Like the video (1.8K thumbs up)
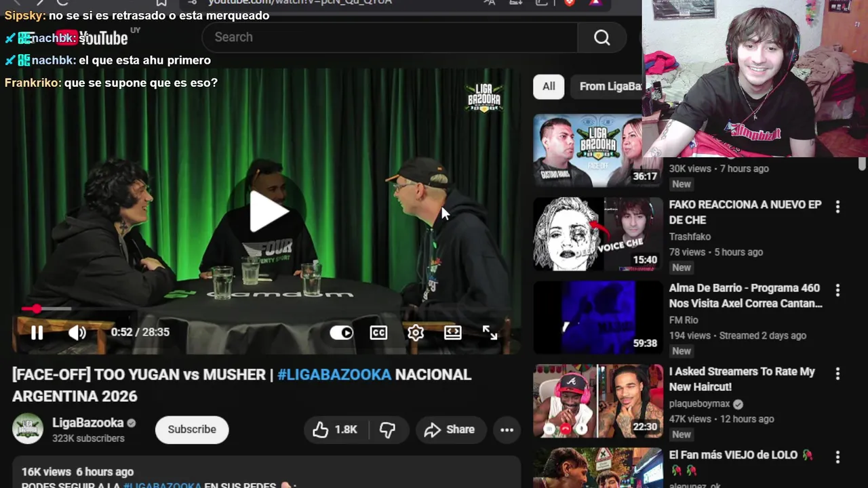Screen dimensions: 868x488 tap(335, 430)
